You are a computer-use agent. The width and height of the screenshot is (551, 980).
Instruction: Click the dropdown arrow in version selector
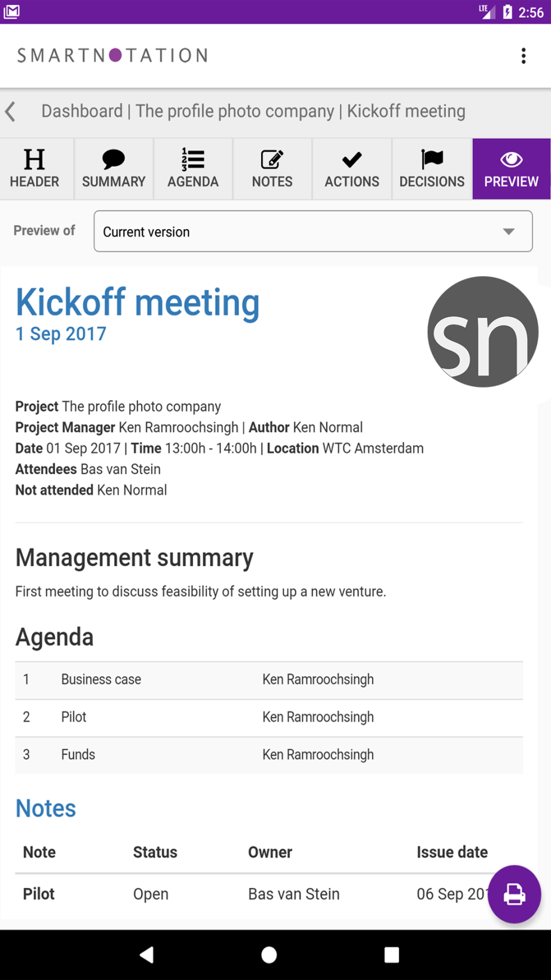(x=509, y=231)
